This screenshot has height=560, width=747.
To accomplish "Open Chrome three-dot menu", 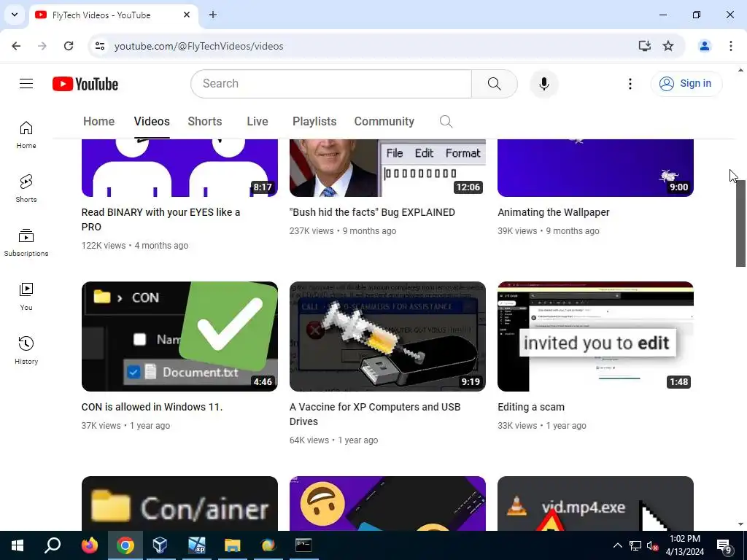I will tap(730, 46).
